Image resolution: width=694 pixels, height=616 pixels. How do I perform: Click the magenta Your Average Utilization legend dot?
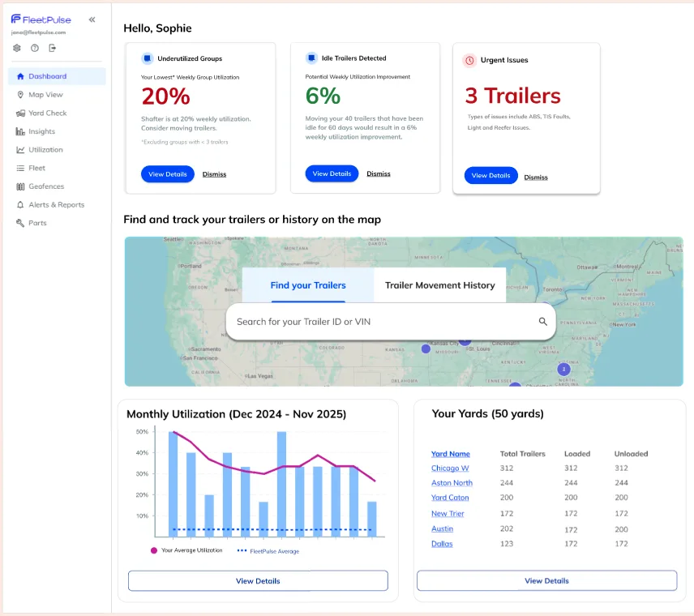tap(154, 550)
